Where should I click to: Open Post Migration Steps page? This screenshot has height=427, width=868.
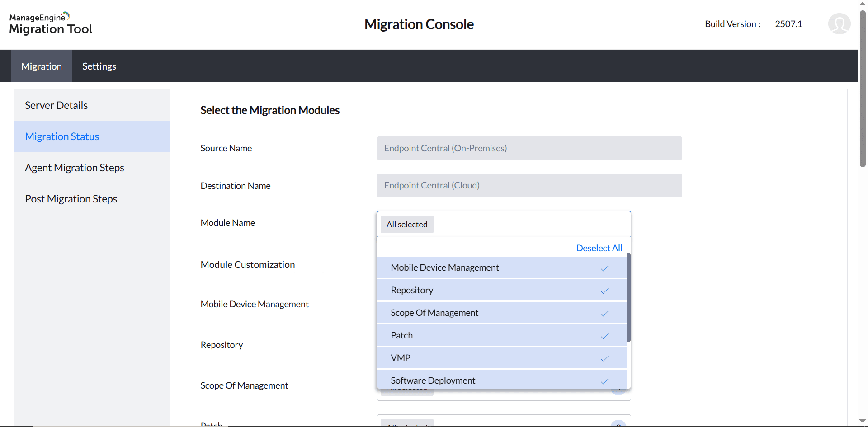point(92,199)
